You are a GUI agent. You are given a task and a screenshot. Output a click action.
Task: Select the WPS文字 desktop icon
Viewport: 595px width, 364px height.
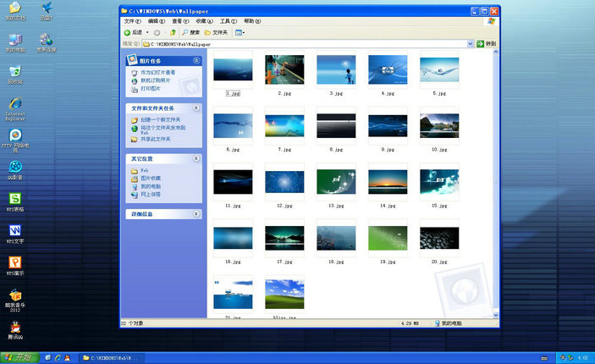(x=15, y=231)
